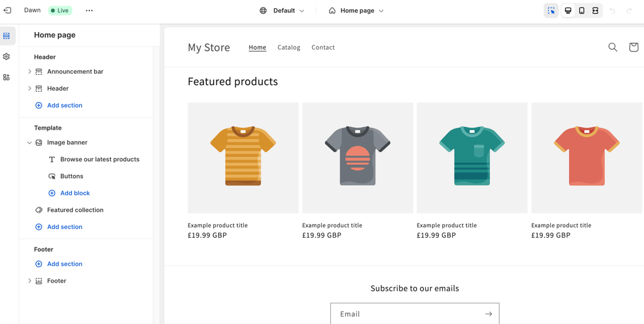Viewport: 644px width, 324px height.
Task: Open the Default market dropdown
Action: coord(282,11)
